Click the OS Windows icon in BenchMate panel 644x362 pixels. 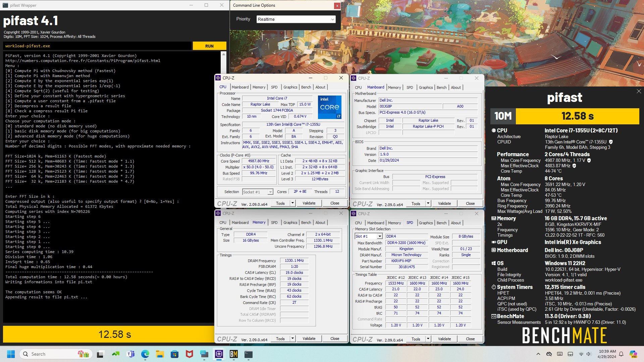(x=493, y=263)
